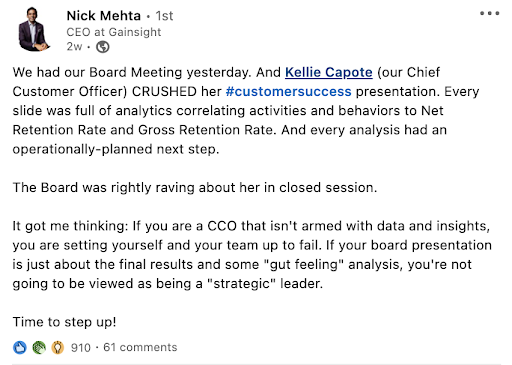
Task: Open the three-dot post options menu
Action: pos(489,14)
